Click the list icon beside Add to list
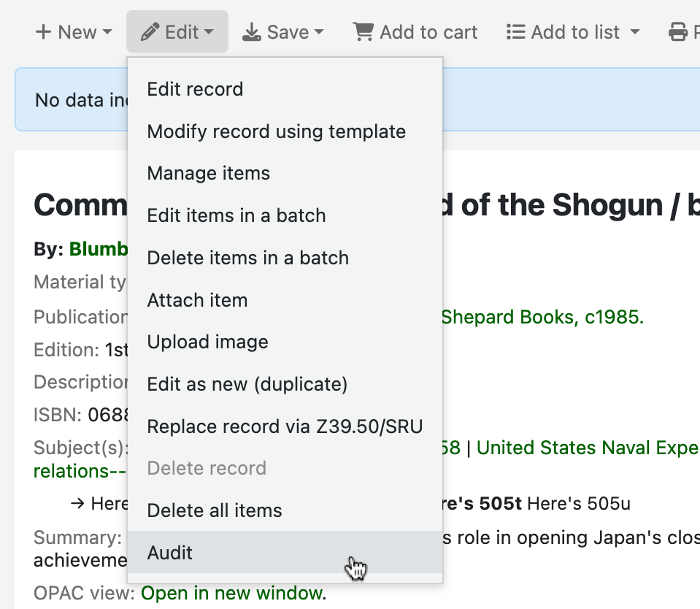 point(516,33)
